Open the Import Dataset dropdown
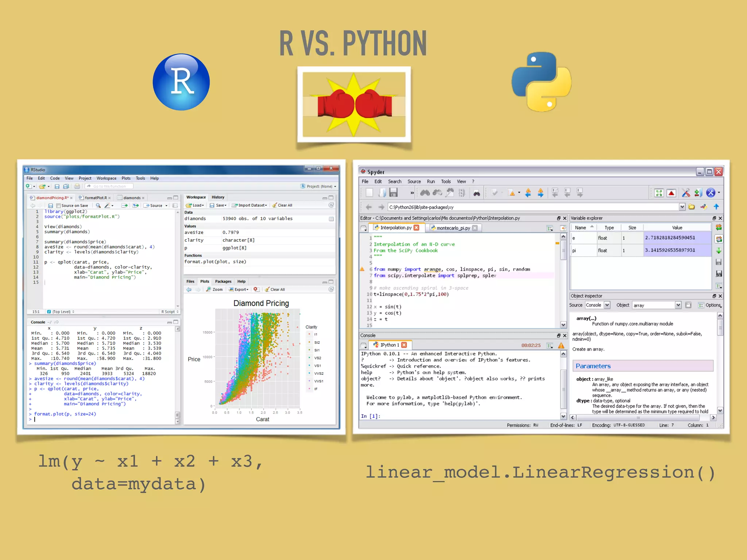 [x=249, y=205]
